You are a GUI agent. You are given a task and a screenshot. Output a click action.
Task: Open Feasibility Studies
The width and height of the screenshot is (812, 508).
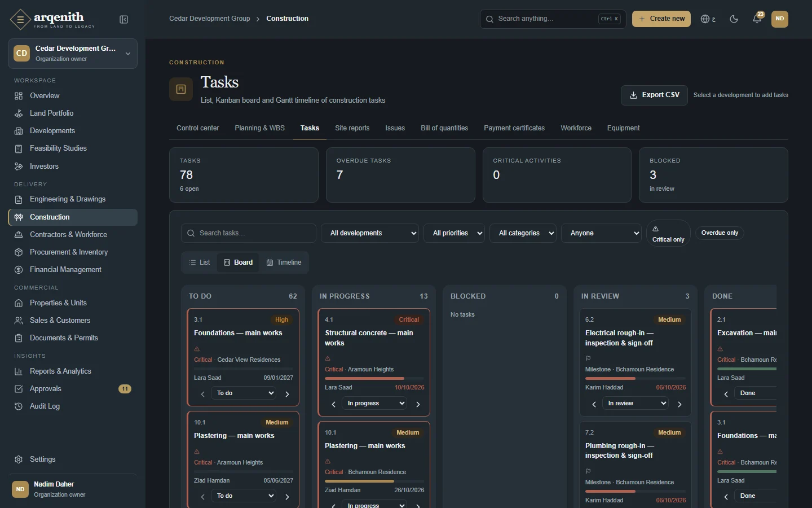(73, 148)
